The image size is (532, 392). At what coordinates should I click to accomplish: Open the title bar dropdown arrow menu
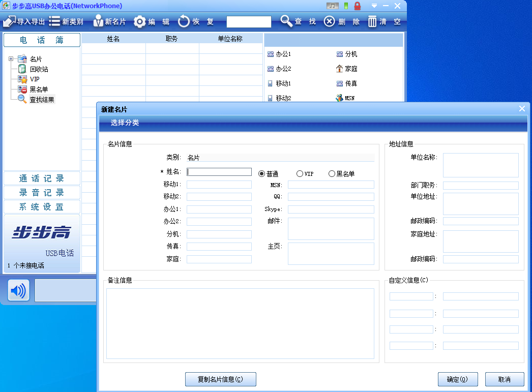tap(374, 6)
